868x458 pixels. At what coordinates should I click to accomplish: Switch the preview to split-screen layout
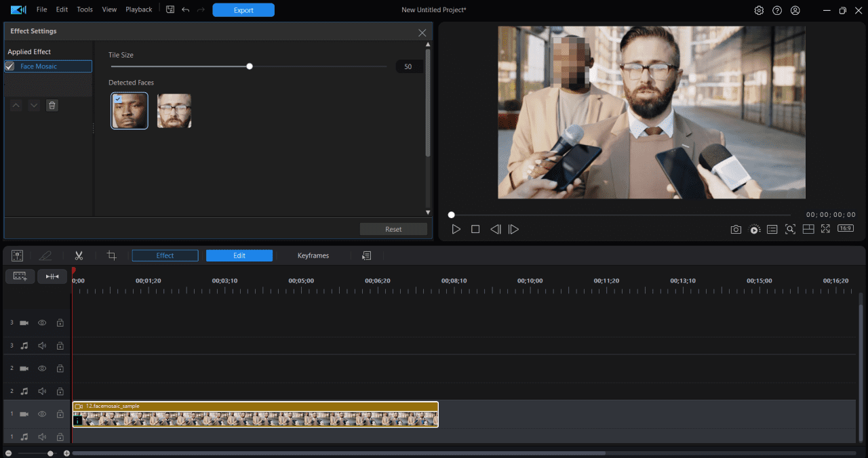(x=808, y=229)
